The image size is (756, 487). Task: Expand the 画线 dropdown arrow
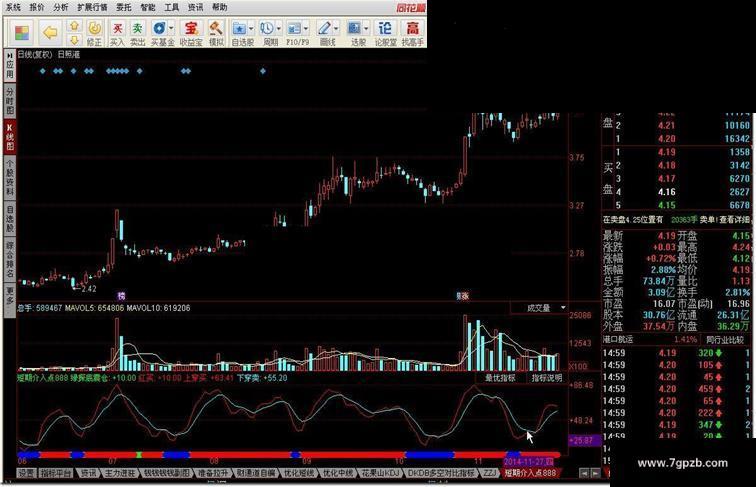click(337, 29)
